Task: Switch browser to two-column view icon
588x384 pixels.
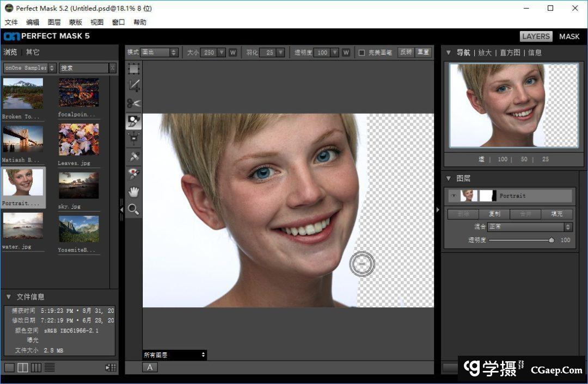Action: pos(23,368)
